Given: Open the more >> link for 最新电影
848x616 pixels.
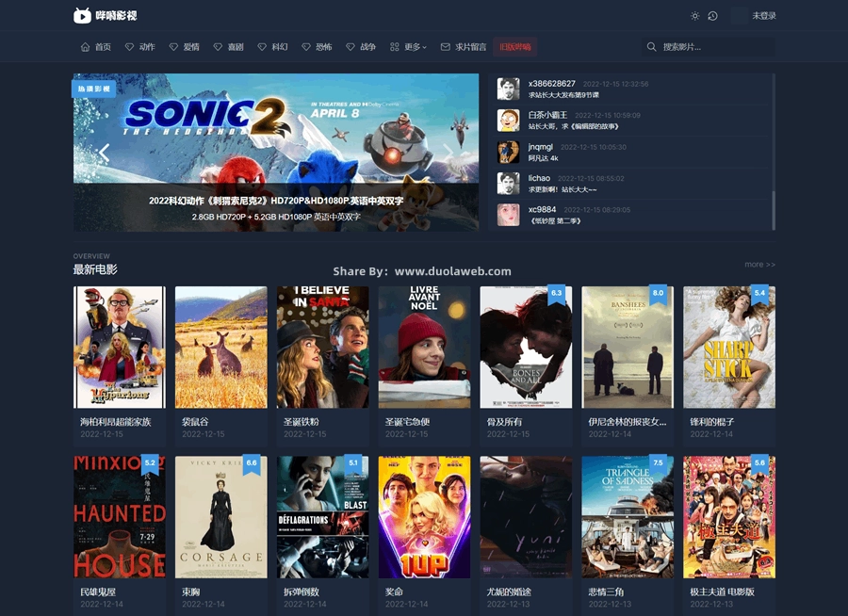Looking at the screenshot, I should pos(759,265).
